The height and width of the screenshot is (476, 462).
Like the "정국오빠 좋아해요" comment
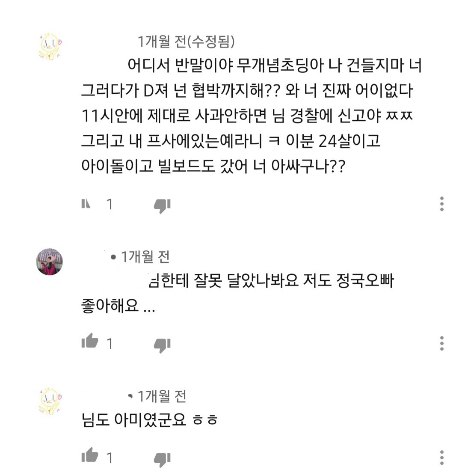[x=90, y=342]
